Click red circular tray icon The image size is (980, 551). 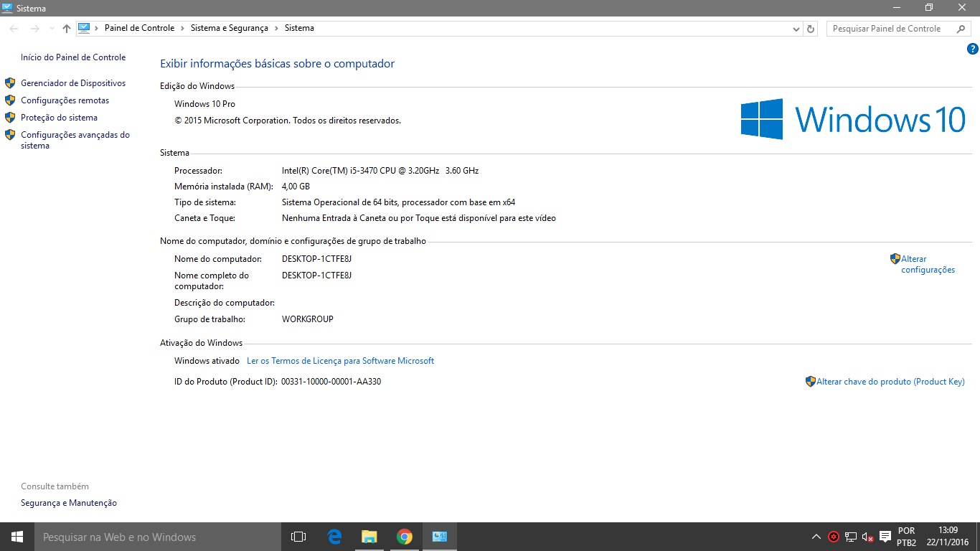tap(834, 537)
